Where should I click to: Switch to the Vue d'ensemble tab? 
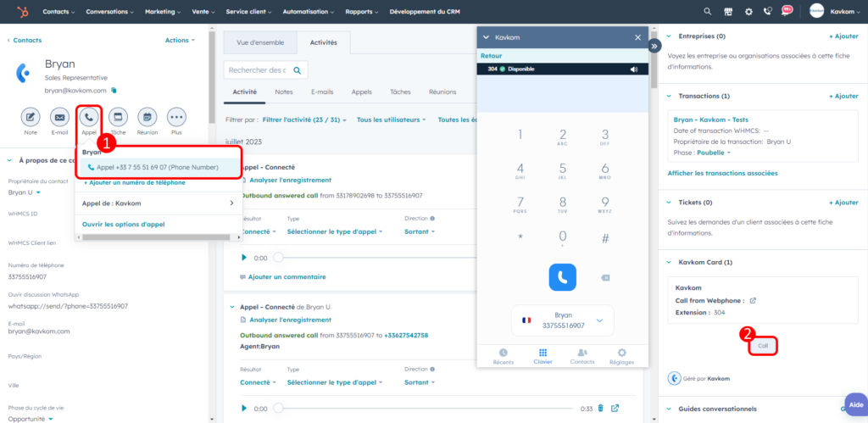click(x=260, y=42)
